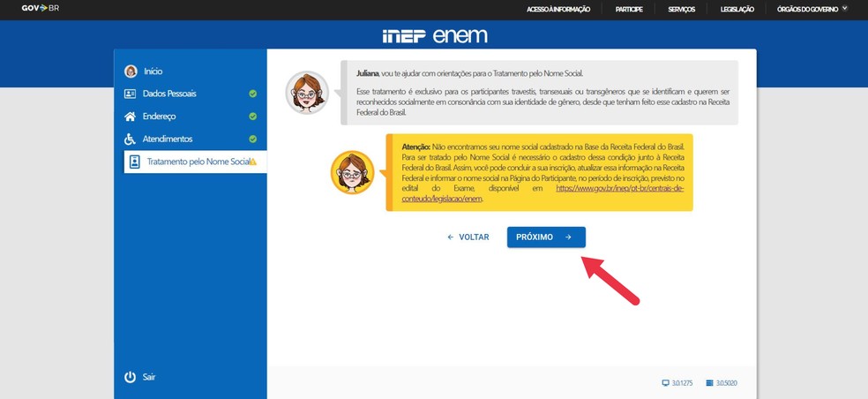
Task: Open the Endereço section
Action: [160, 117]
